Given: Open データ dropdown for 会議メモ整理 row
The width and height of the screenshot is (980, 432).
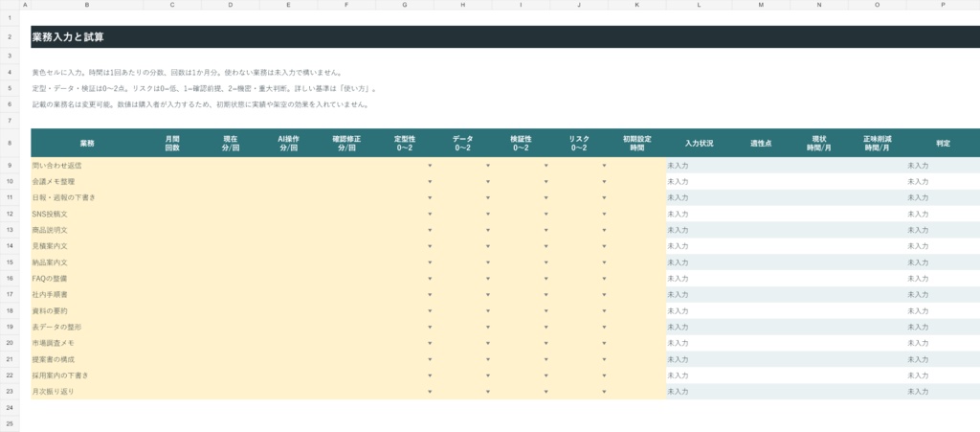Looking at the screenshot, I should 488,182.
